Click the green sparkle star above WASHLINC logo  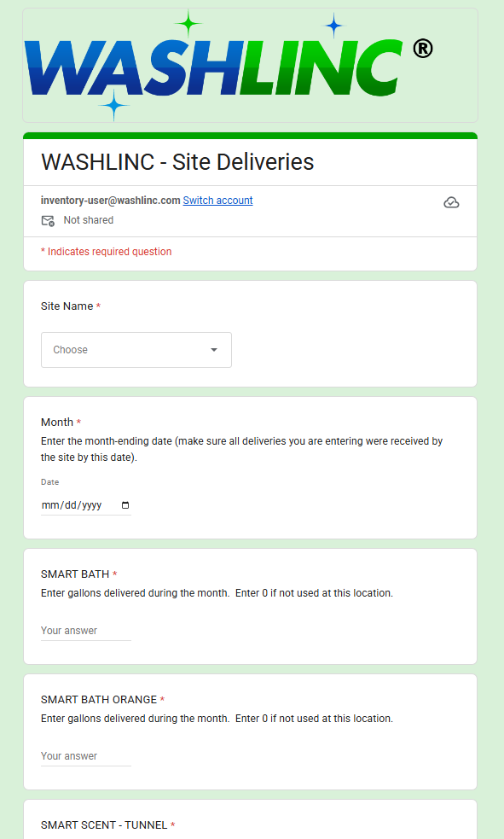tap(188, 24)
